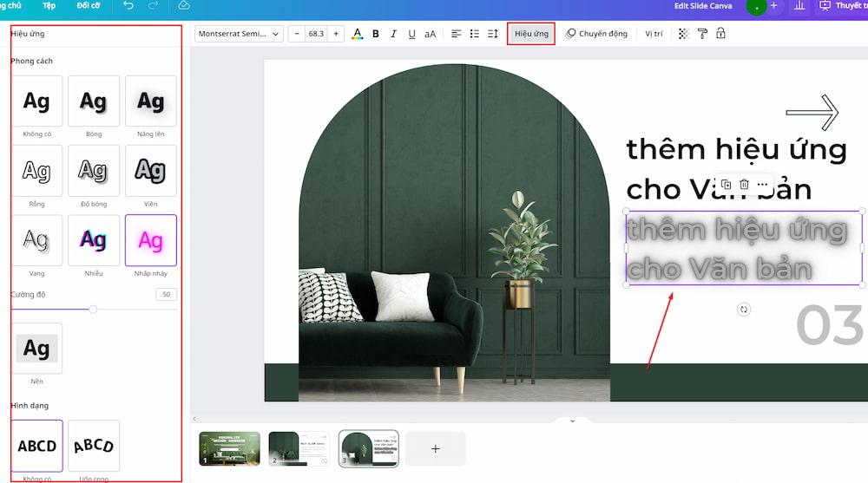Add a collaborator with plus icon
The image size is (868, 483).
tap(774, 5)
